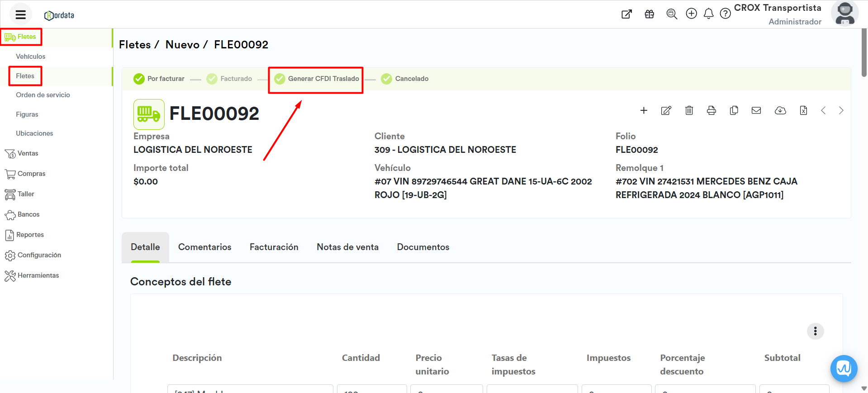
Task: Download with the cloud icon
Action: click(x=780, y=110)
